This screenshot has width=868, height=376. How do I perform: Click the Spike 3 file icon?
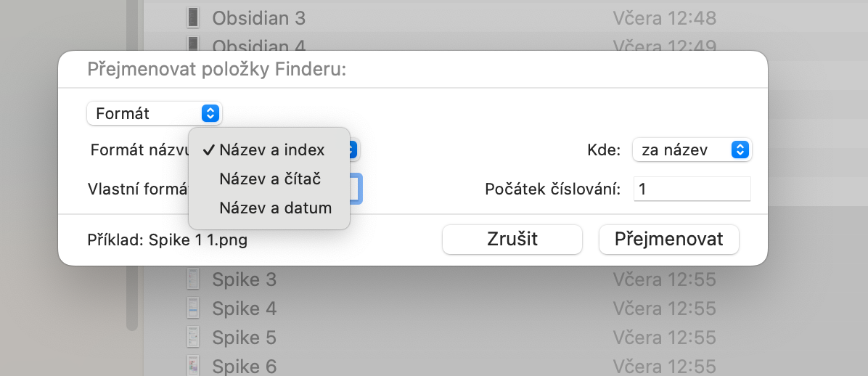(193, 279)
